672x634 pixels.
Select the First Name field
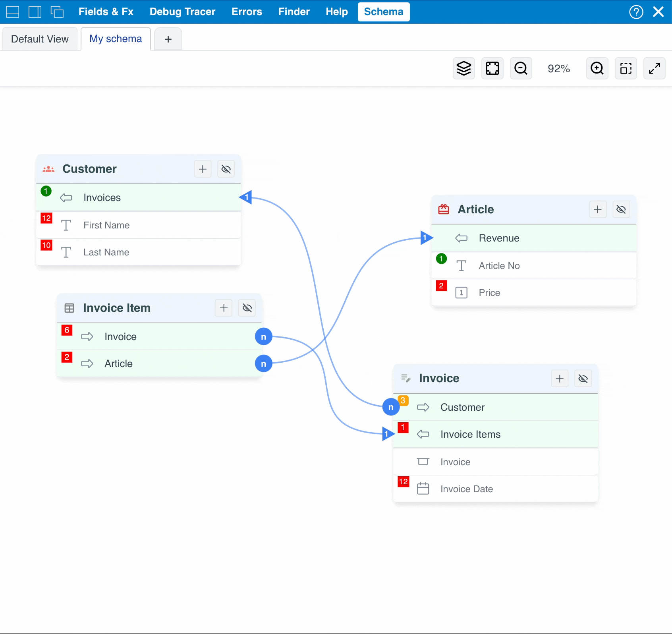click(139, 225)
